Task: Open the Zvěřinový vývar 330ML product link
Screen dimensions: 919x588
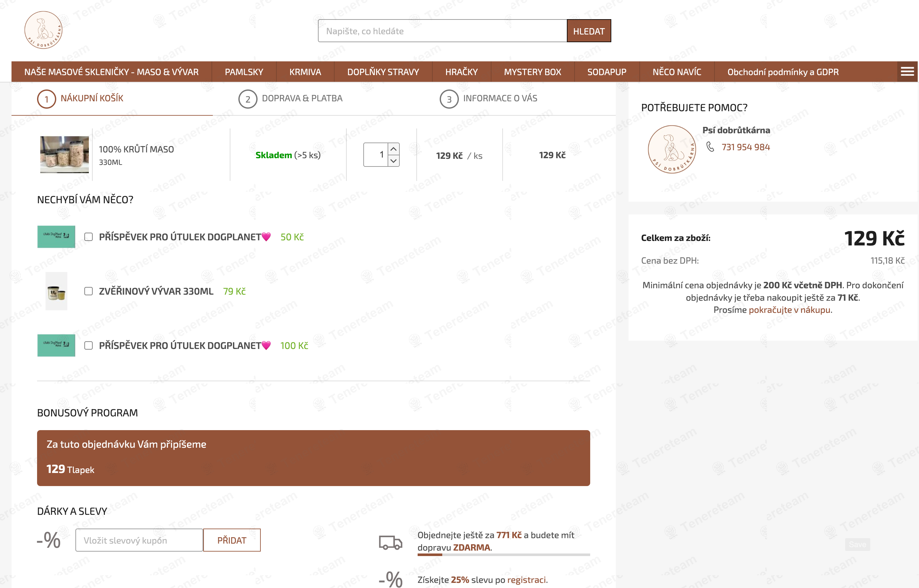Action: [x=156, y=291]
